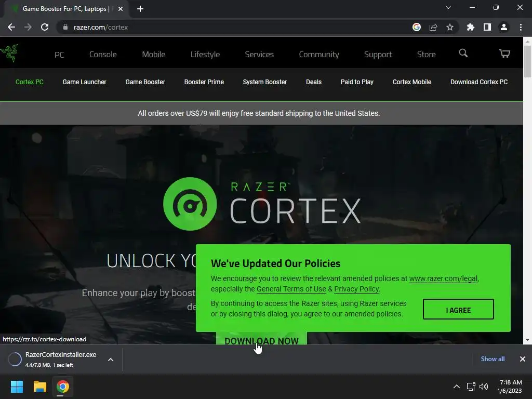Open File Explorer from taskbar

[39, 387]
